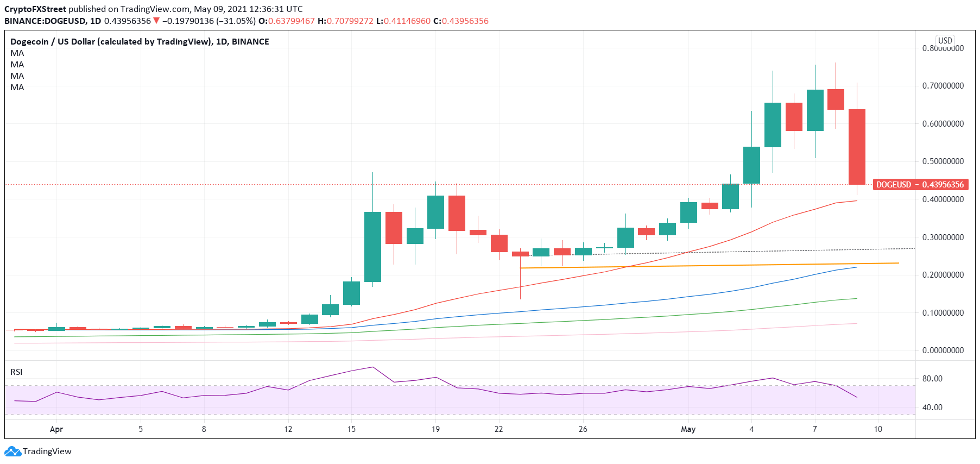The width and height of the screenshot is (980, 464).
Task: Click the -31.05% change value in the header
Action: 236,21
